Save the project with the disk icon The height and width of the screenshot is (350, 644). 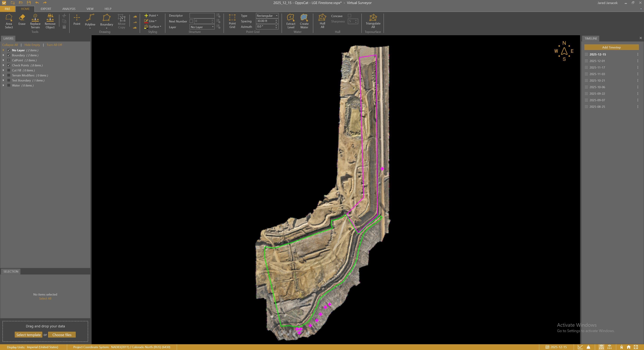[x=29, y=3]
